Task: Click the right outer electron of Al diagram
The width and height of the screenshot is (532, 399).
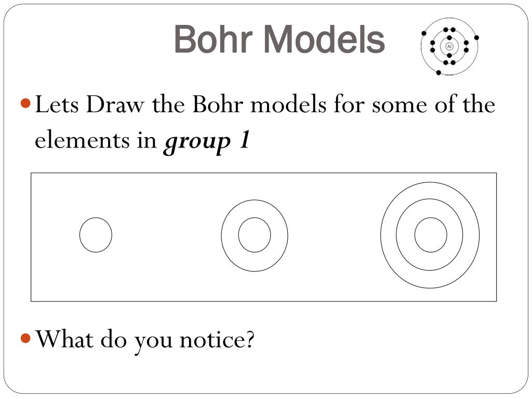Action: pos(476,37)
